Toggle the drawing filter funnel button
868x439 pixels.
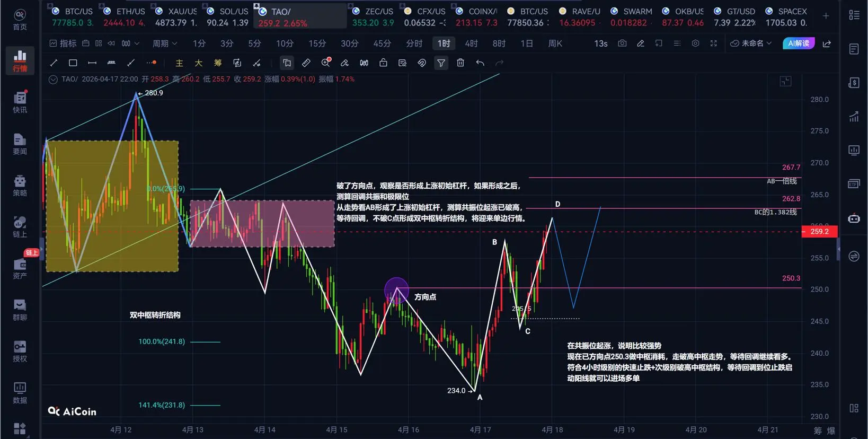[x=441, y=63]
